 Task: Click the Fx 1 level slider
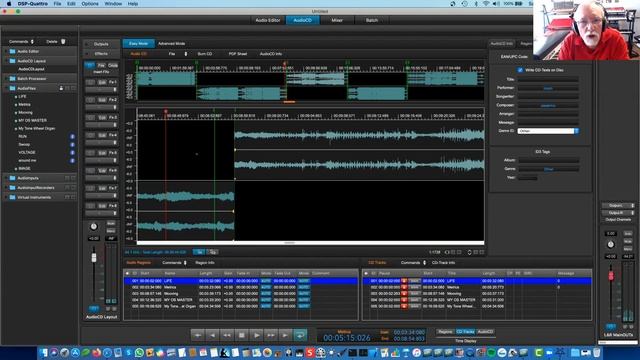(101, 89)
